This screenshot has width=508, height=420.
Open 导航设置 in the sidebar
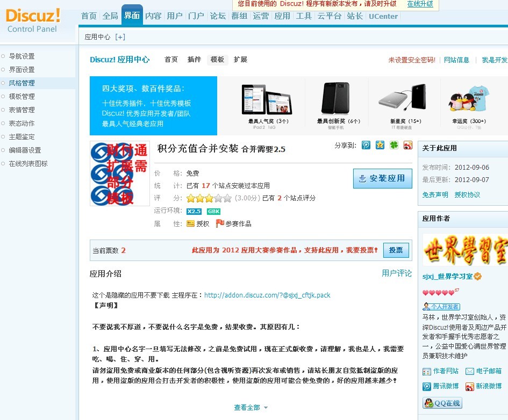(22, 56)
